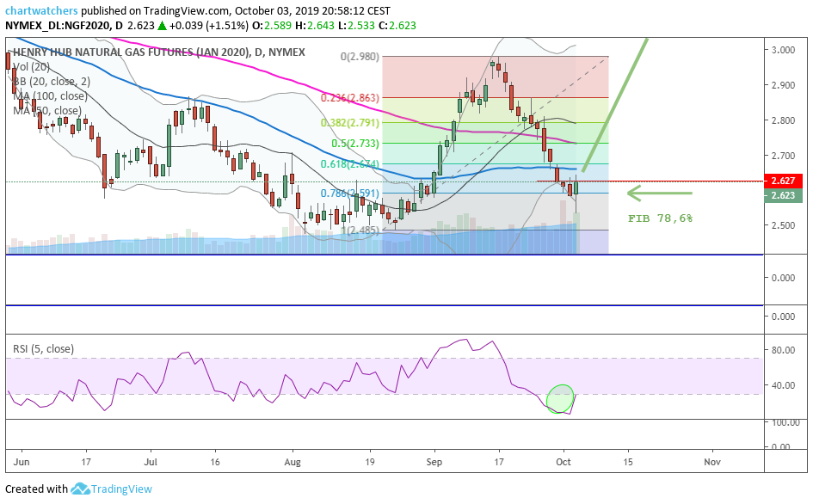
Task: Click the O:2.589 open value
Action: point(272,26)
